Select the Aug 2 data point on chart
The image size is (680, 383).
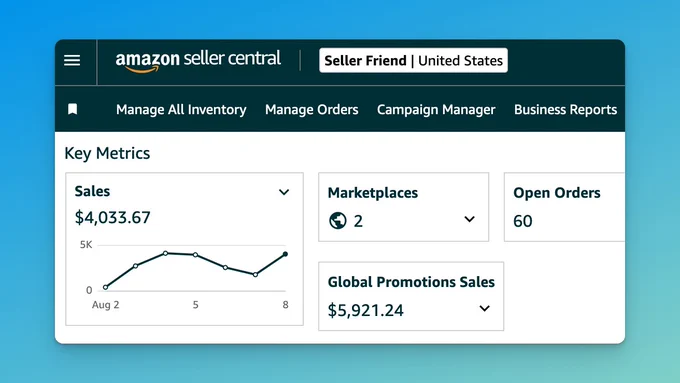click(105, 287)
